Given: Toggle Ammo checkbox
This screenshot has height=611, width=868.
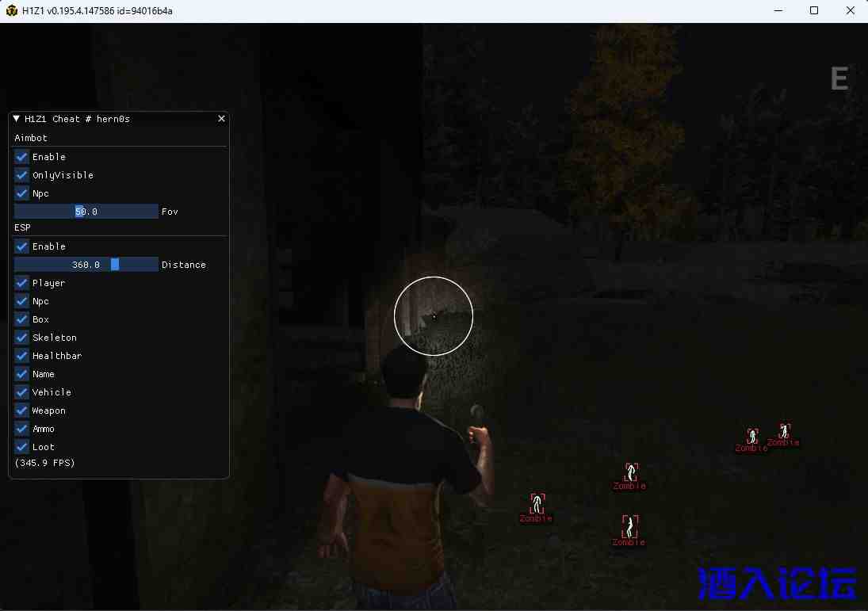Looking at the screenshot, I should 21,429.
